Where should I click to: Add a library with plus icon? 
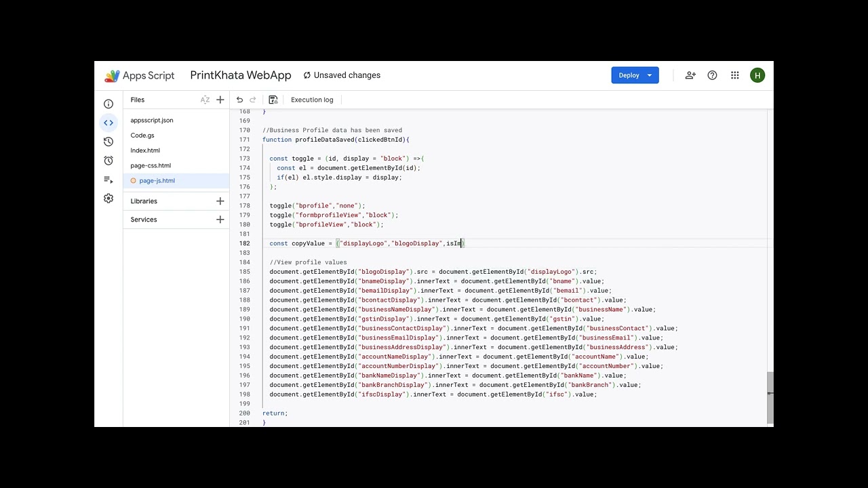[x=220, y=201]
